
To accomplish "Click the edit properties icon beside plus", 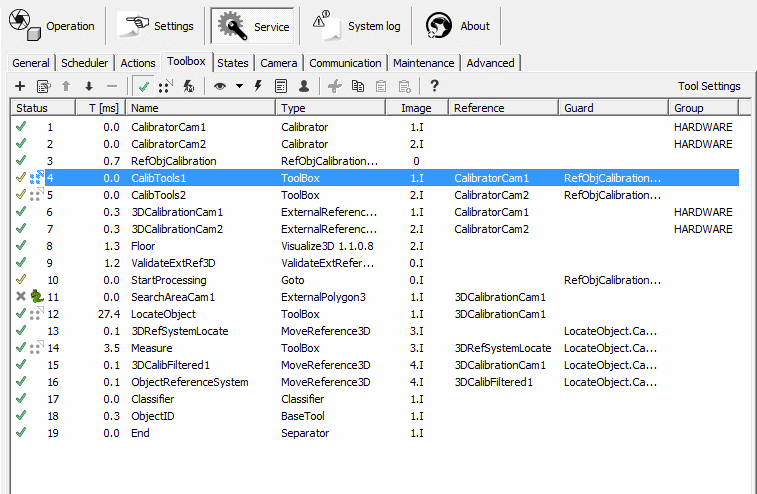I will pos(43,87).
